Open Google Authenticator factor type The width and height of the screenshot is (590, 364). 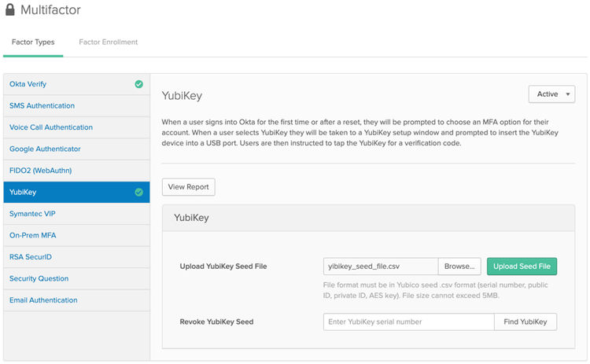46,149
